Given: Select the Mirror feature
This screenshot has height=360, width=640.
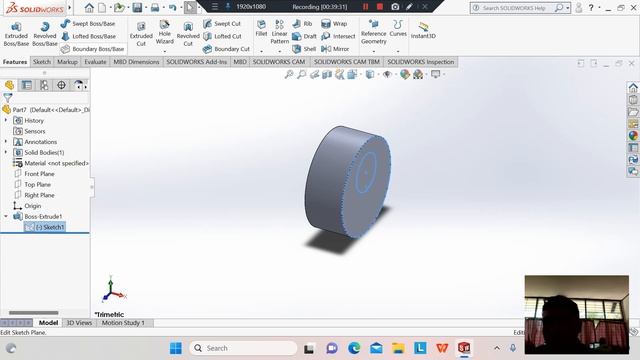Looking at the screenshot, I should pos(335,49).
